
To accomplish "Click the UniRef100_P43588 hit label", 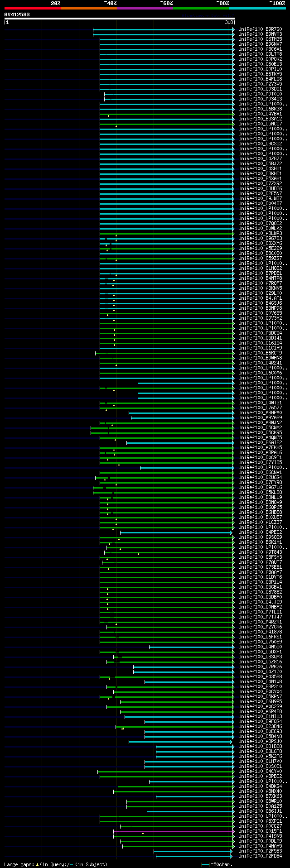I will click(x=260, y=676).
